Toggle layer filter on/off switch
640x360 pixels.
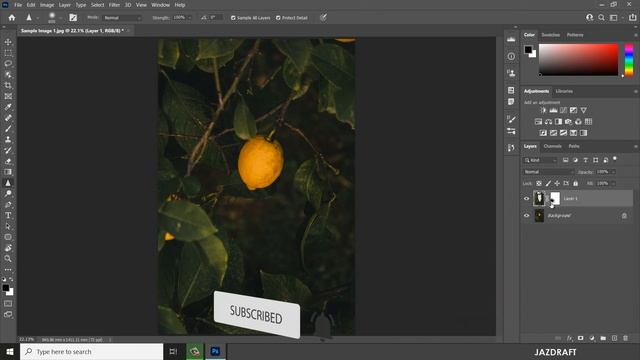tap(615, 159)
